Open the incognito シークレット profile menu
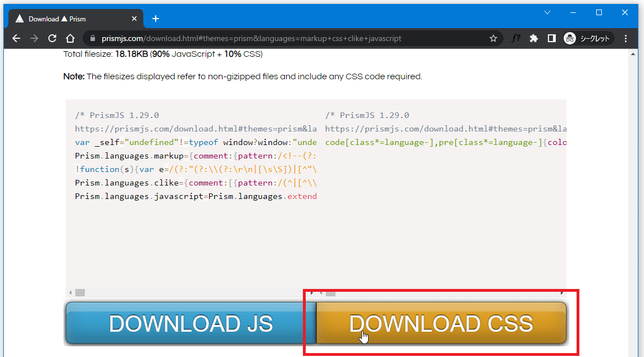The width and height of the screenshot is (644, 357). 588,38
